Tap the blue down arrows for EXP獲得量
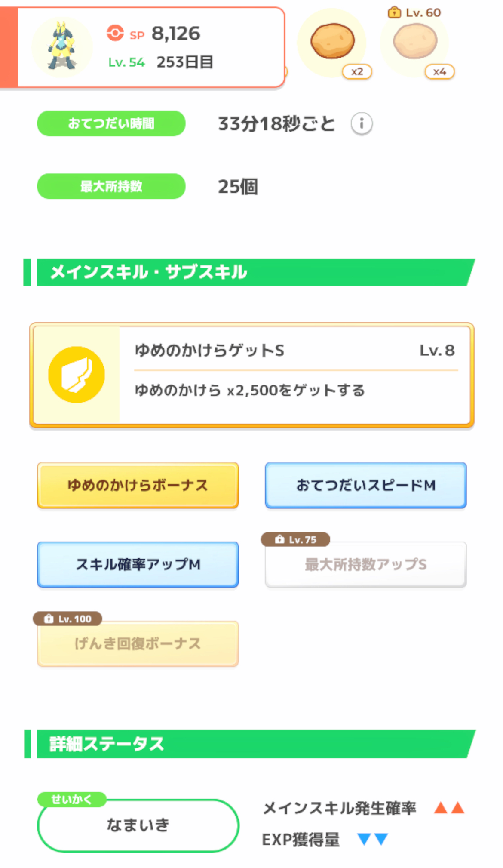This screenshot has height=868, width=503. (373, 839)
